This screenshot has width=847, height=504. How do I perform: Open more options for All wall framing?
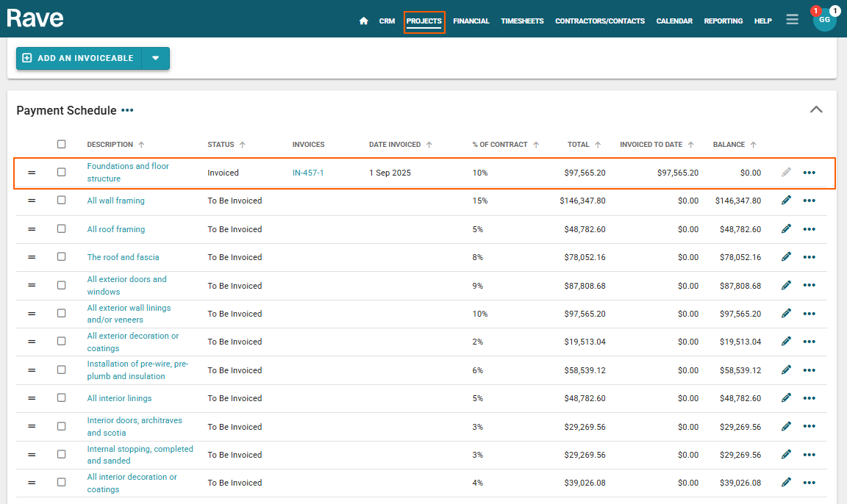click(x=810, y=201)
